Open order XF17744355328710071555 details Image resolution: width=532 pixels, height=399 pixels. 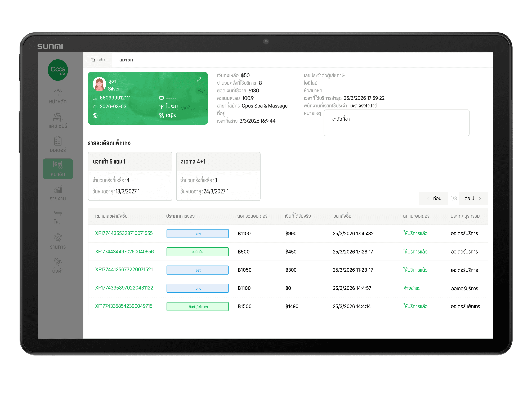point(124,233)
